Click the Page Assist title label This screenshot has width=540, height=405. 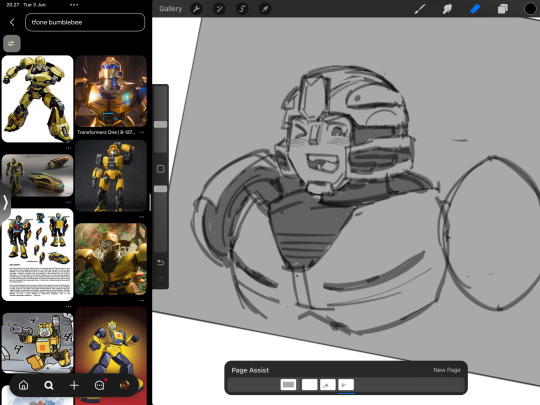click(x=250, y=370)
